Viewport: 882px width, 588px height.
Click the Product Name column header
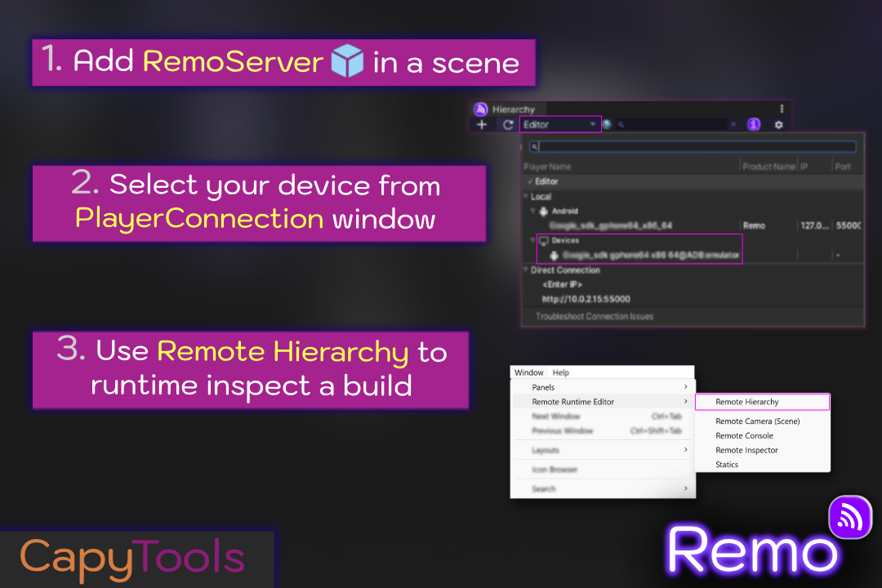tap(768, 167)
